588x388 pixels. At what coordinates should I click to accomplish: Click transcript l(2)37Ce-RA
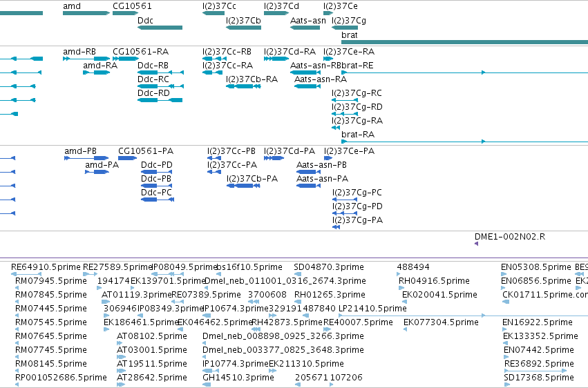[x=328, y=59]
